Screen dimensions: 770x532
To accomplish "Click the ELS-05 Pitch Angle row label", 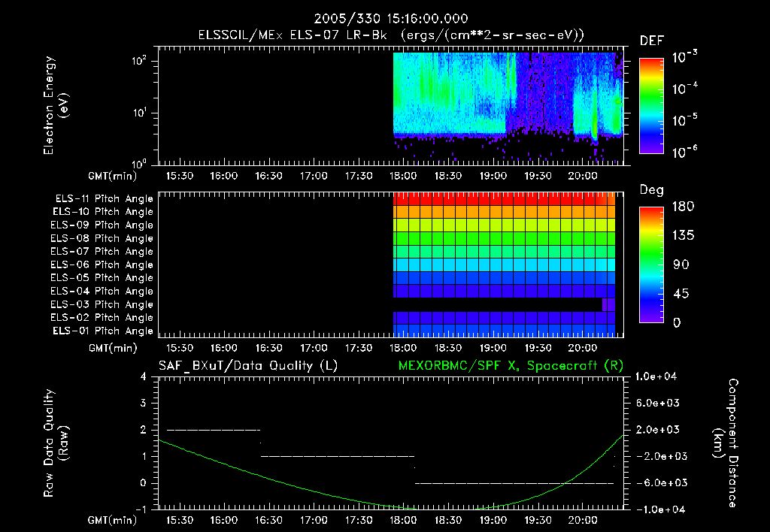I will pos(102,278).
